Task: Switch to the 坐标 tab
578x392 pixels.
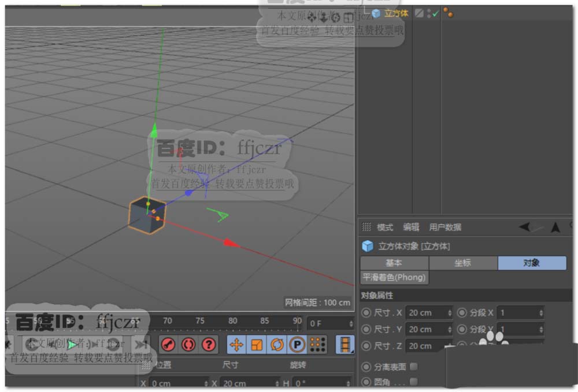Action: point(463,263)
